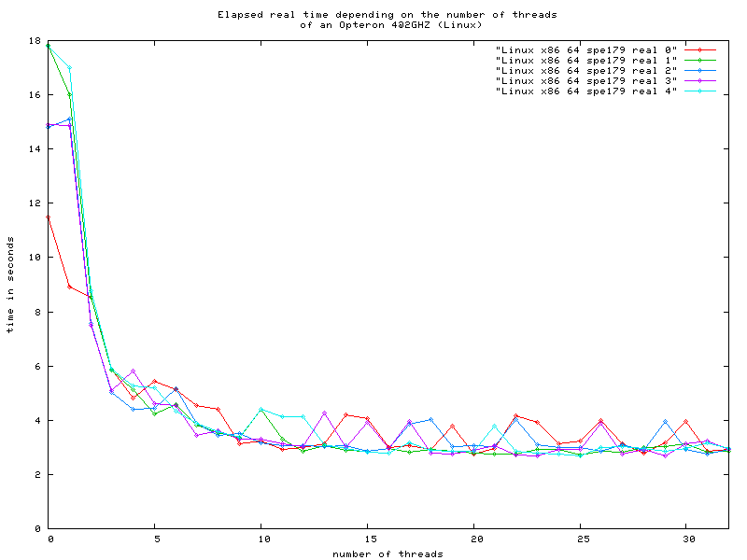The image size is (747, 560).
Task: Click the red "real 0" legend line sample
Action: [699, 49]
